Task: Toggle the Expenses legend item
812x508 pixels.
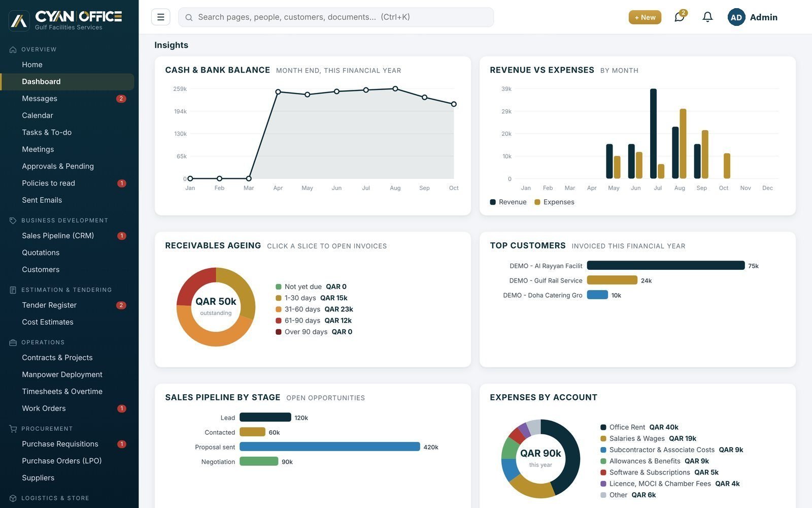Action: coord(554,202)
